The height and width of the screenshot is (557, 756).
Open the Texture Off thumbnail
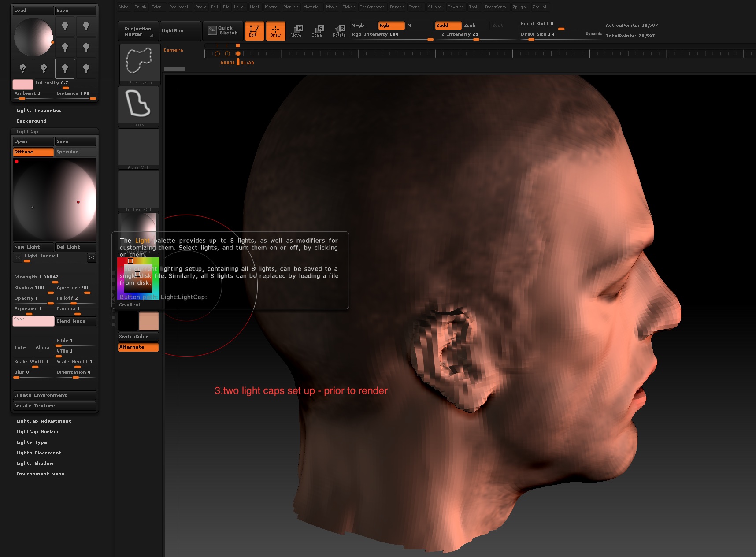click(x=138, y=191)
